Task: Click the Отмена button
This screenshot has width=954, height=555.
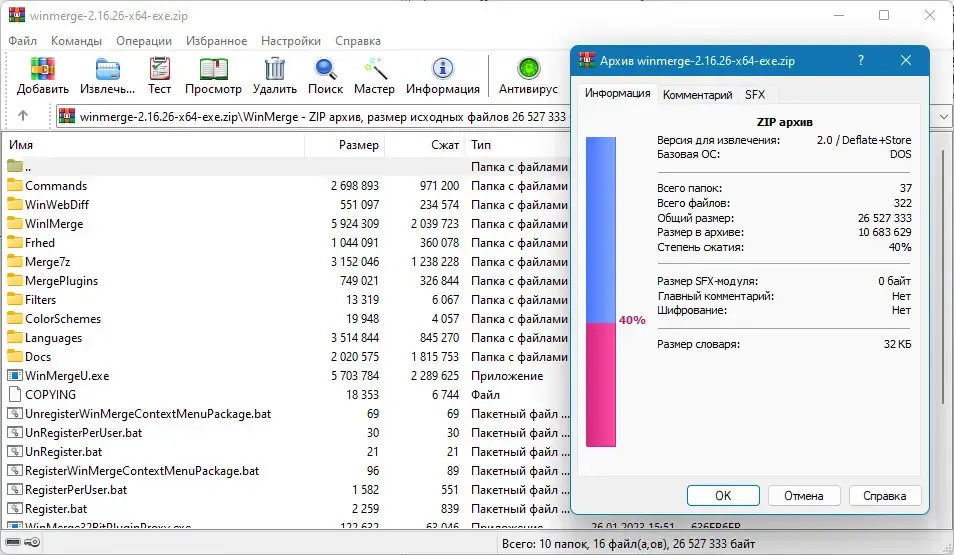Action: point(804,495)
